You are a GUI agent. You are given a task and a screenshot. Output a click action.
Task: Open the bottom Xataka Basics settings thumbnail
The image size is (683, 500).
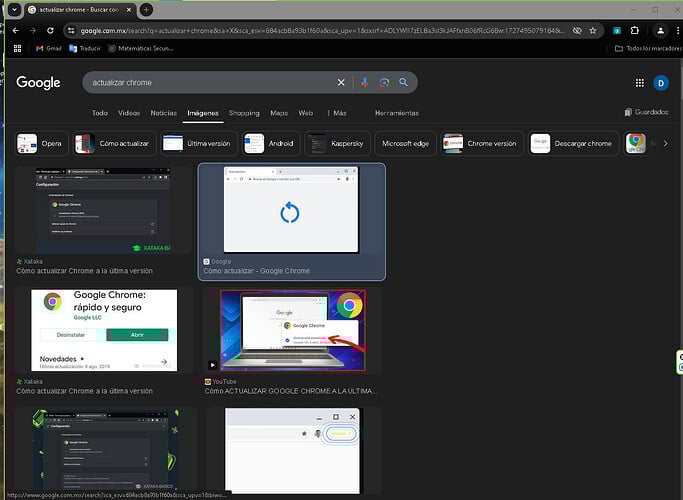tap(105, 449)
